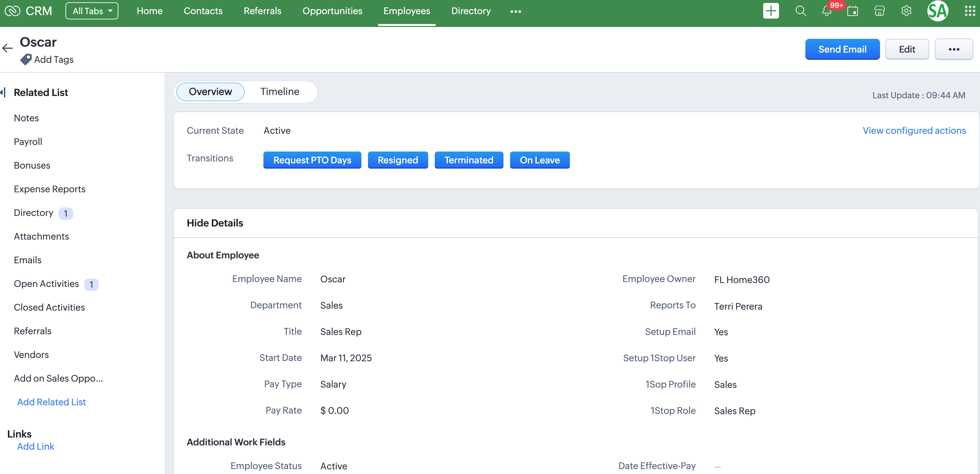980x474 pixels.
Task: Click the Request PTO Days transition button
Action: coord(312,160)
